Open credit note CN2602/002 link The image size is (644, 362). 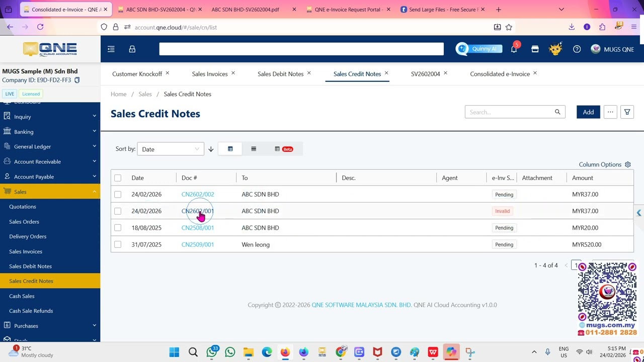coord(198,195)
